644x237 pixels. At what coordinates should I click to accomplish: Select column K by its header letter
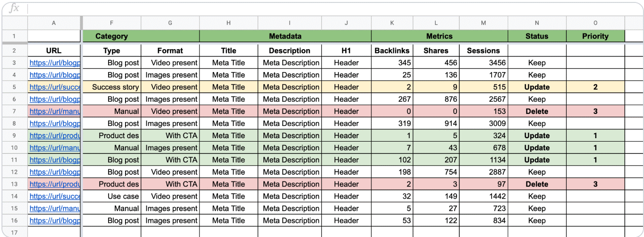click(392, 23)
